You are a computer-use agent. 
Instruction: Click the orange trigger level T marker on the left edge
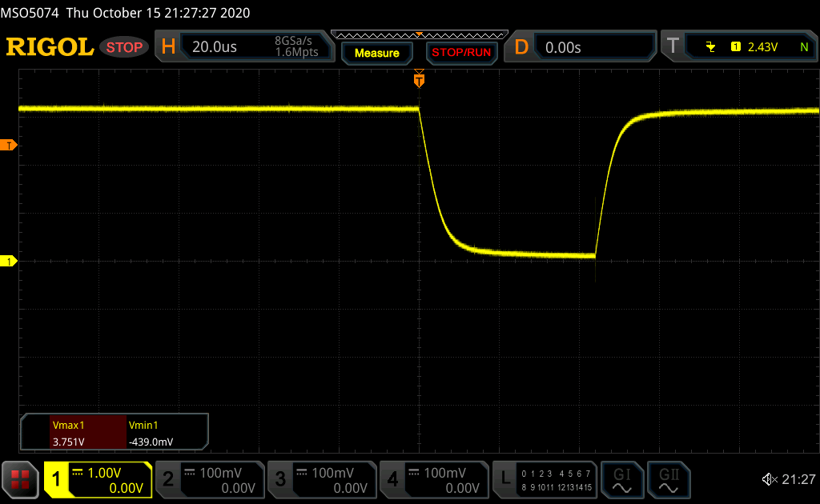[8, 145]
